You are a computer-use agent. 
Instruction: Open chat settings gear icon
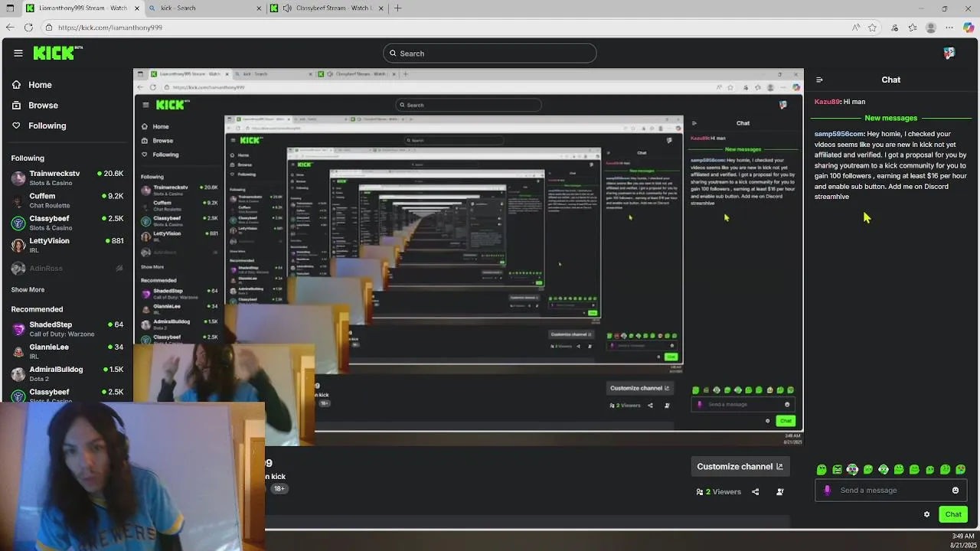pos(926,514)
